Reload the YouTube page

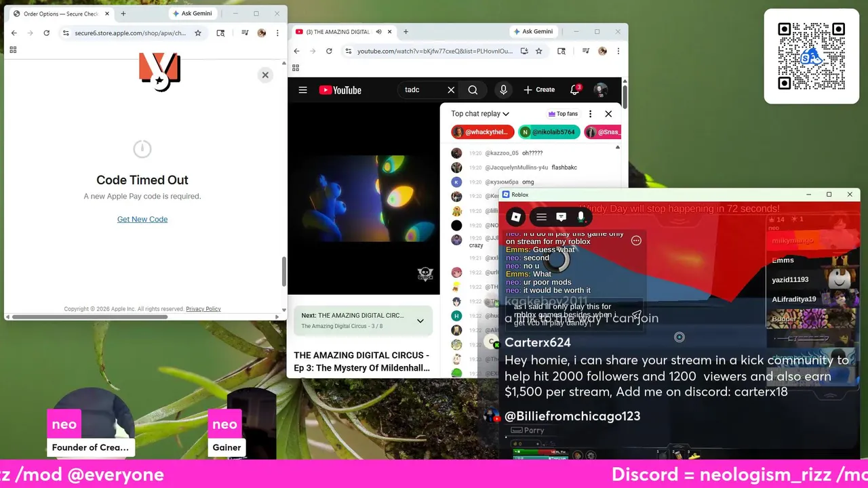[x=329, y=51]
